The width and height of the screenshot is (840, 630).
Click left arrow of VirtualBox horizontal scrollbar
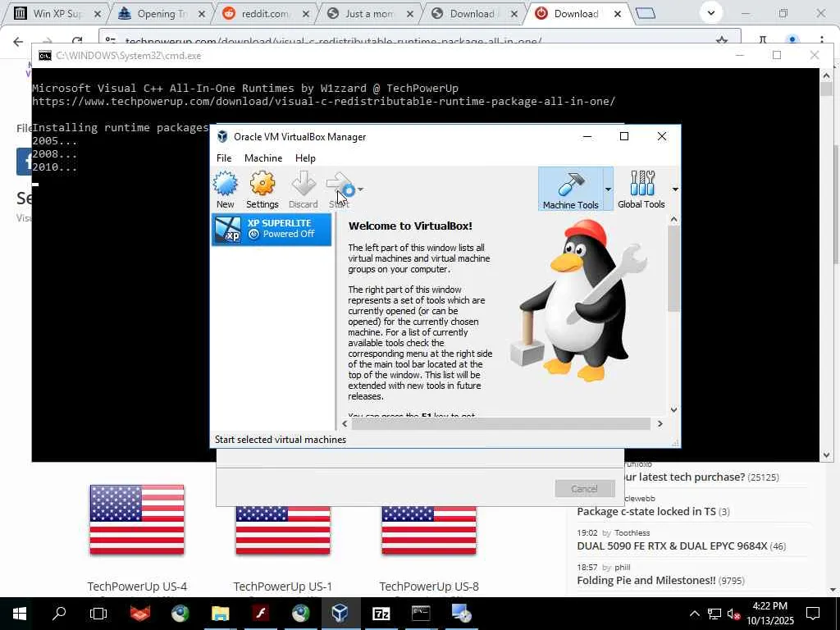coord(345,424)
